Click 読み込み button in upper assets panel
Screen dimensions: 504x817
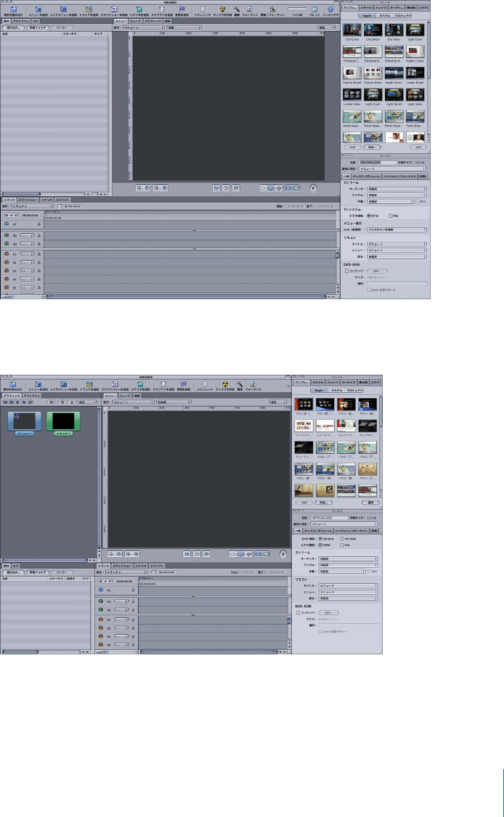tap(12, 28)
